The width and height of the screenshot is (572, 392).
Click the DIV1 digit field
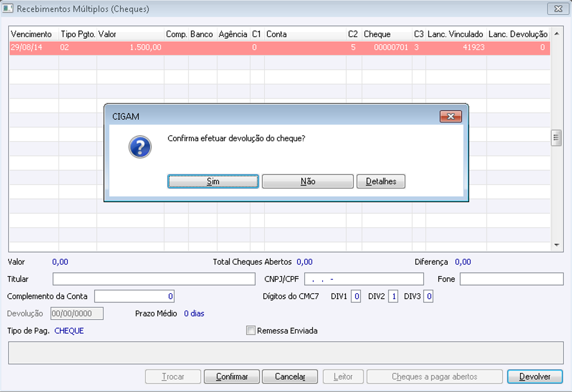356,296
